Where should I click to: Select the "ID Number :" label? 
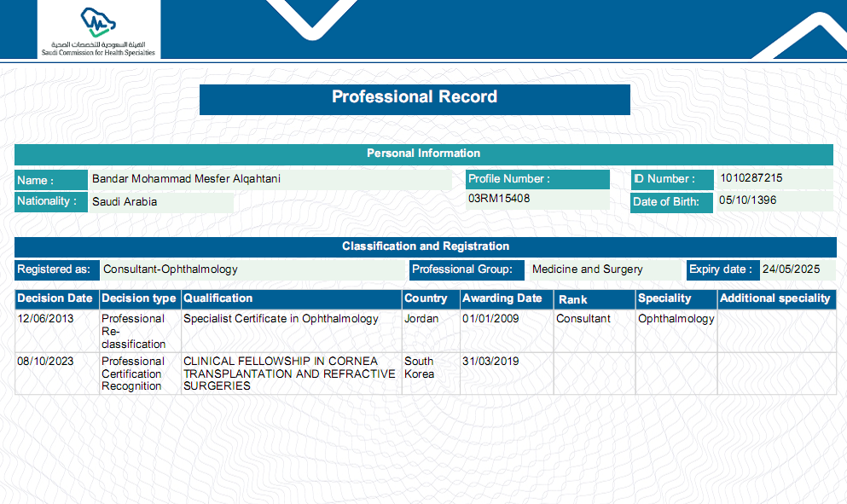point(672,179)
